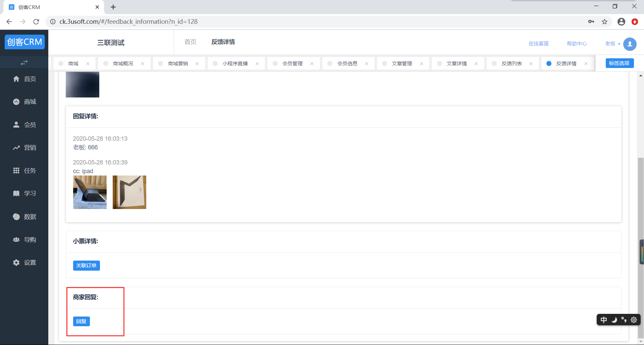Open the Chrome profile account icon
This screenshot has height=345, width=644.
click(621, 22)
